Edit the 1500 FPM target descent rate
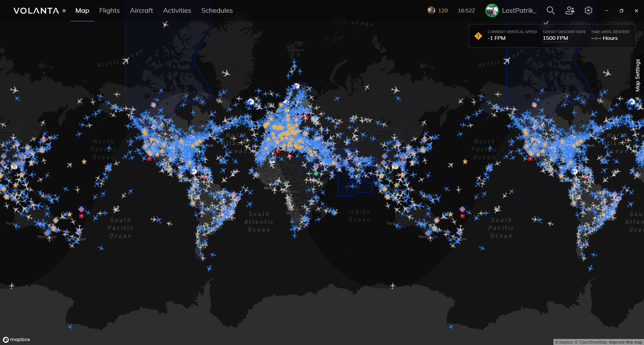 [x=555, y=38]
